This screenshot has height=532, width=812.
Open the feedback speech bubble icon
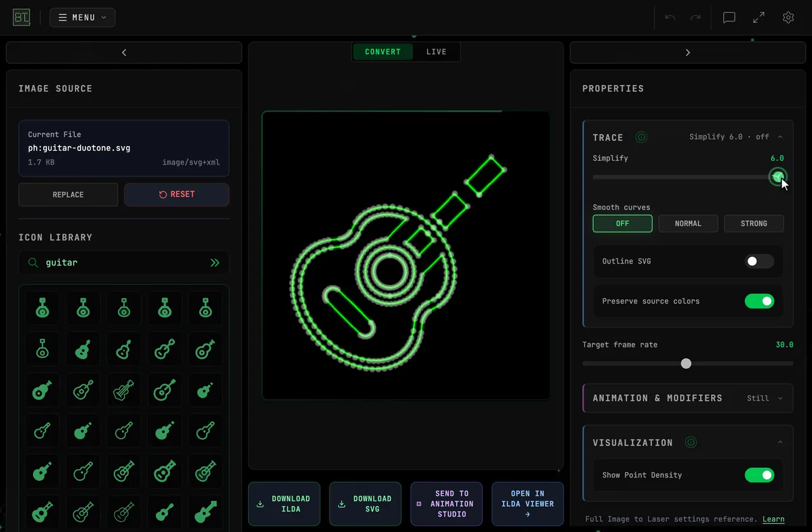(730, 18)
